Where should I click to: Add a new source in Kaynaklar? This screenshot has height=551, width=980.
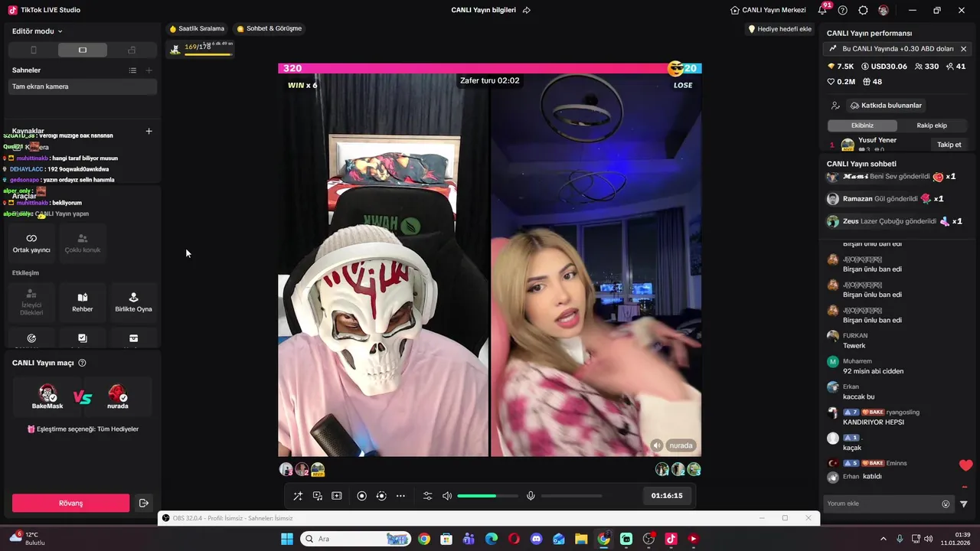(x=149, y=131)
